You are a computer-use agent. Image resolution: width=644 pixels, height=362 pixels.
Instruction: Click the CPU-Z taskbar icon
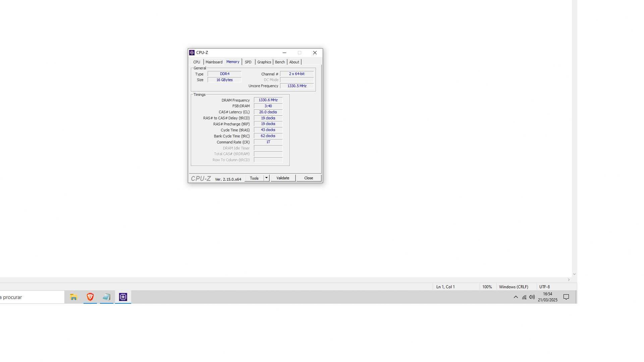point(123,297)
